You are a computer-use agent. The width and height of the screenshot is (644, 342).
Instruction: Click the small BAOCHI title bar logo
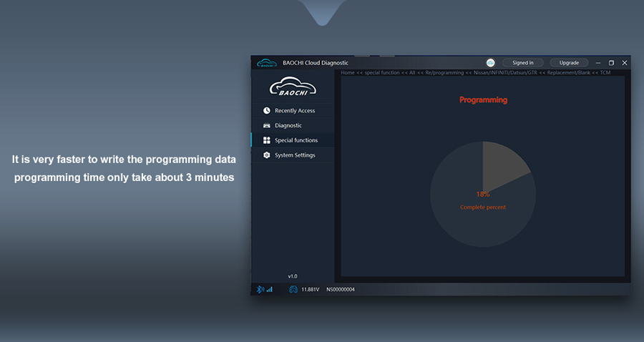click(x=267, y=63)
